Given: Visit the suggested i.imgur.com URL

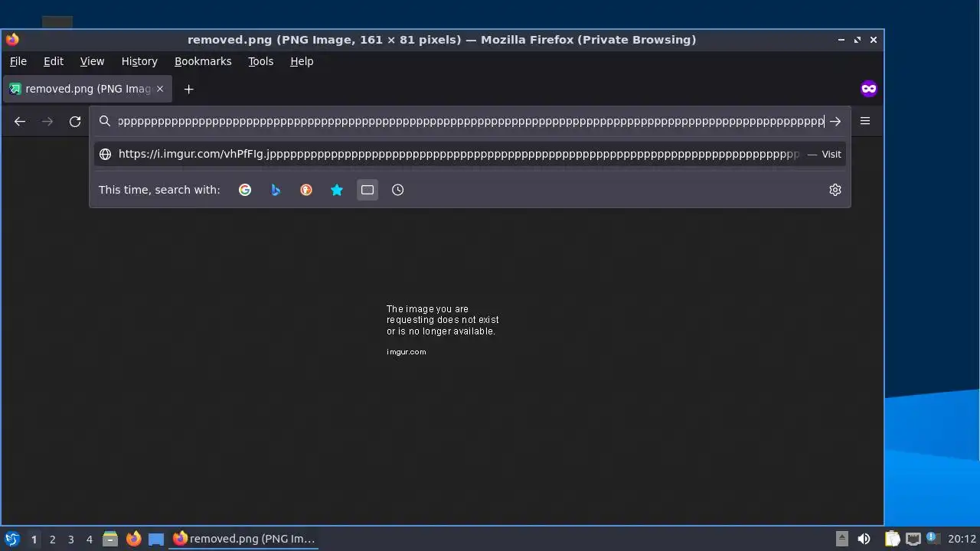Looking at the screenshot, I should pyautogui.click(x=470, y=154).
